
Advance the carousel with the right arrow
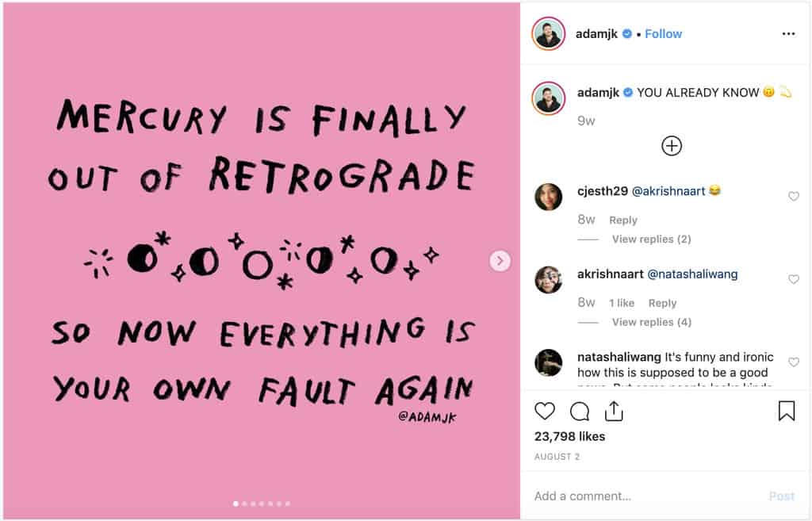500,260
